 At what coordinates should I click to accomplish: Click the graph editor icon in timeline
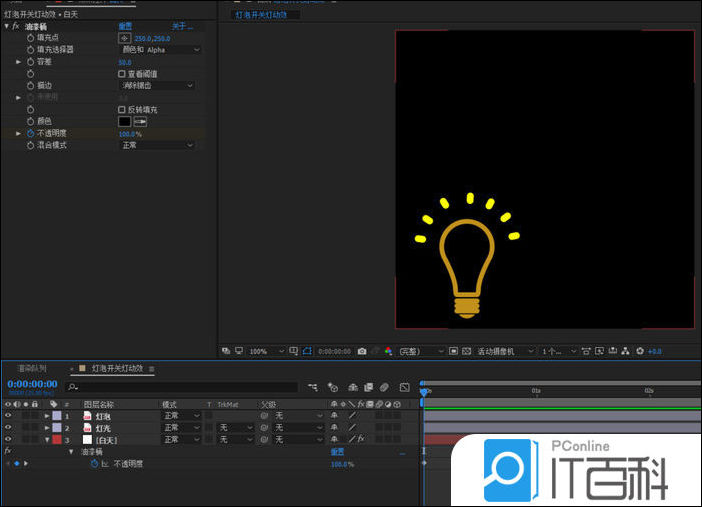[404, 387]
